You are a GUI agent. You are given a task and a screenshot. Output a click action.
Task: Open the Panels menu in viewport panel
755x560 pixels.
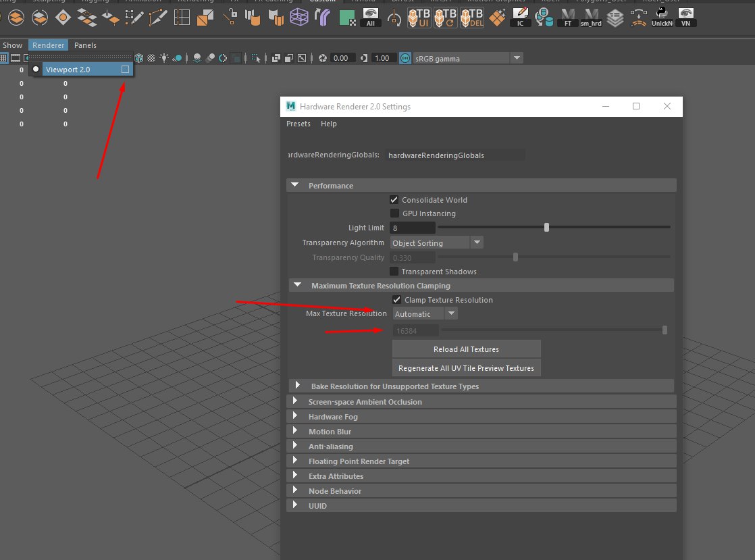click(85, 45)
